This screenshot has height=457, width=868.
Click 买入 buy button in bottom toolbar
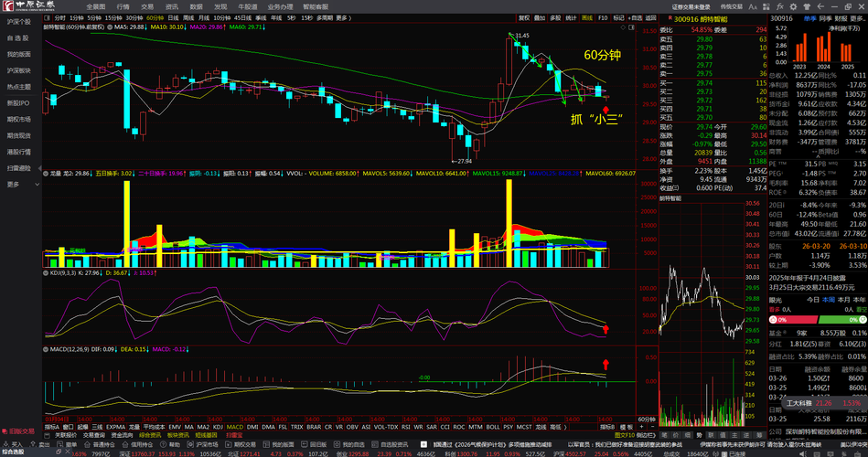point(14,444)
